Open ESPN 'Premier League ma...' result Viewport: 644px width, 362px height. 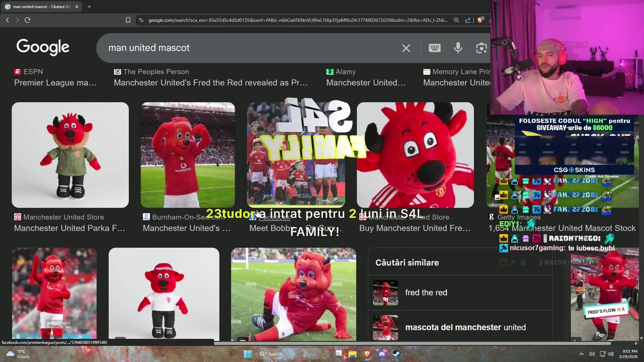55,82
